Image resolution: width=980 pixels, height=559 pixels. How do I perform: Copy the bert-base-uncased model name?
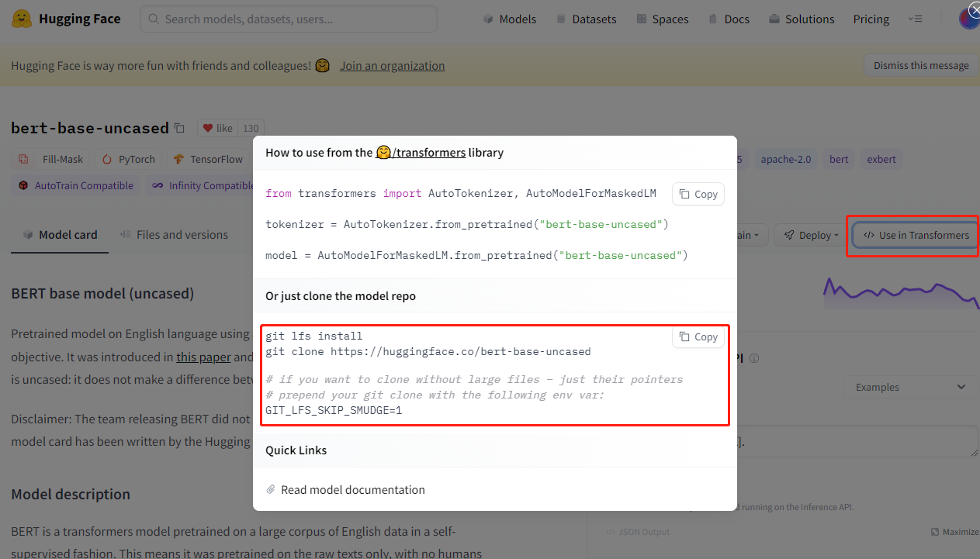click(179, 128)
